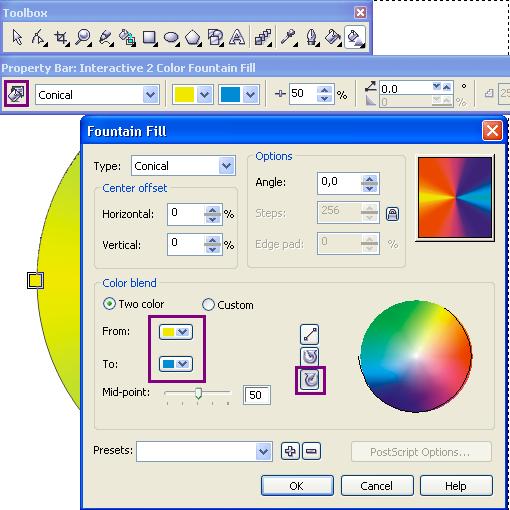This screenshot has width=510, height=510.
Task: Select the Shape tool in Toolbox
Action: 39,37
